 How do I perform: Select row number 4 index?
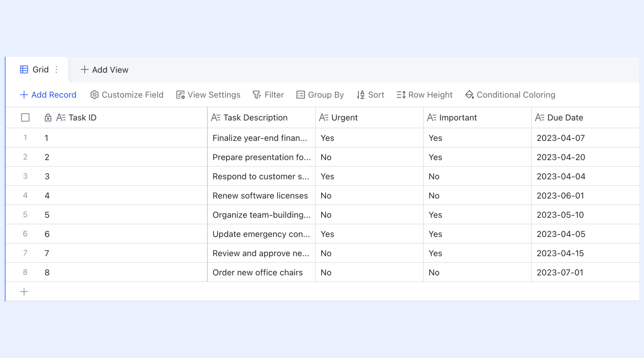click(x=25, y=195)
